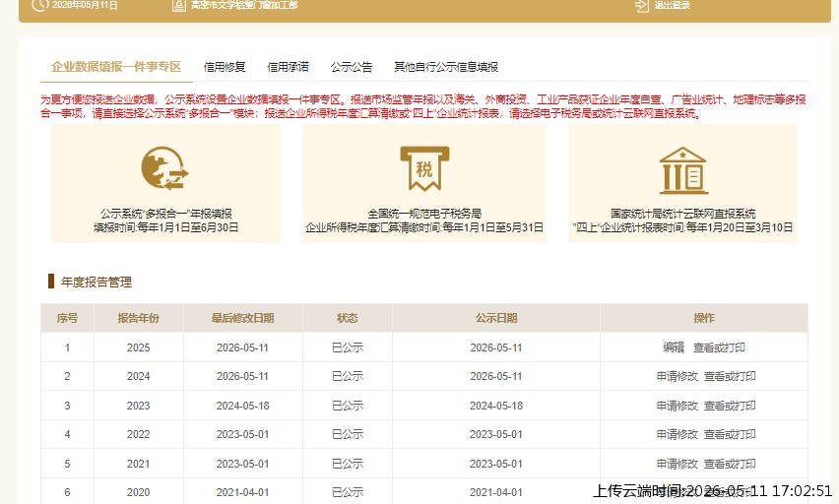Switch to the 信用修复 tab
This screenshot has height=504, width=839.
tap(225, 67)
